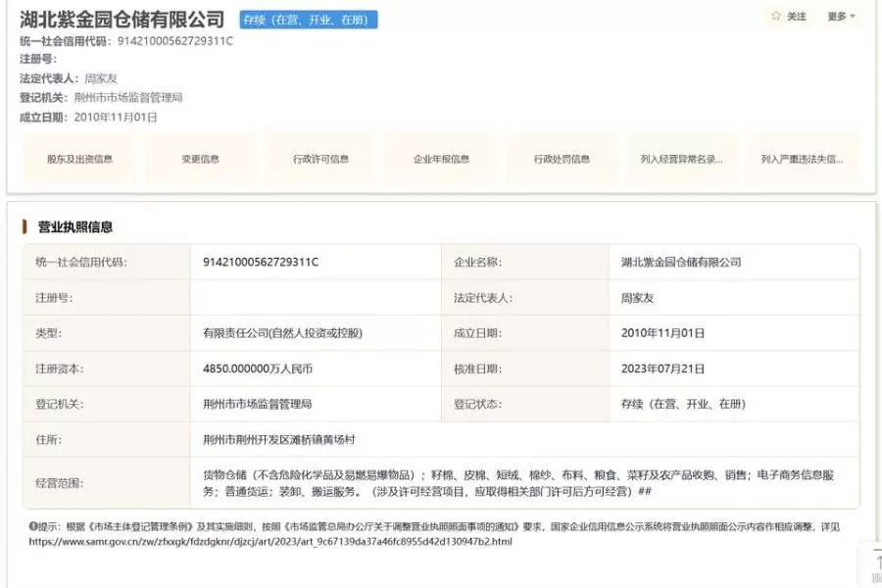Click the star icon next to 关注

tap(776, 17)
